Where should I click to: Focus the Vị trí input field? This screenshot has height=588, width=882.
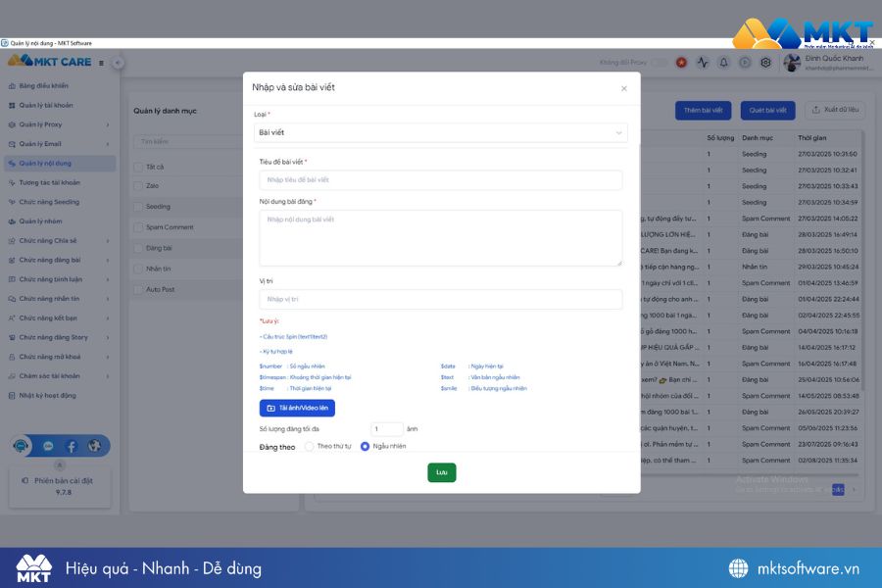[440, 299]
